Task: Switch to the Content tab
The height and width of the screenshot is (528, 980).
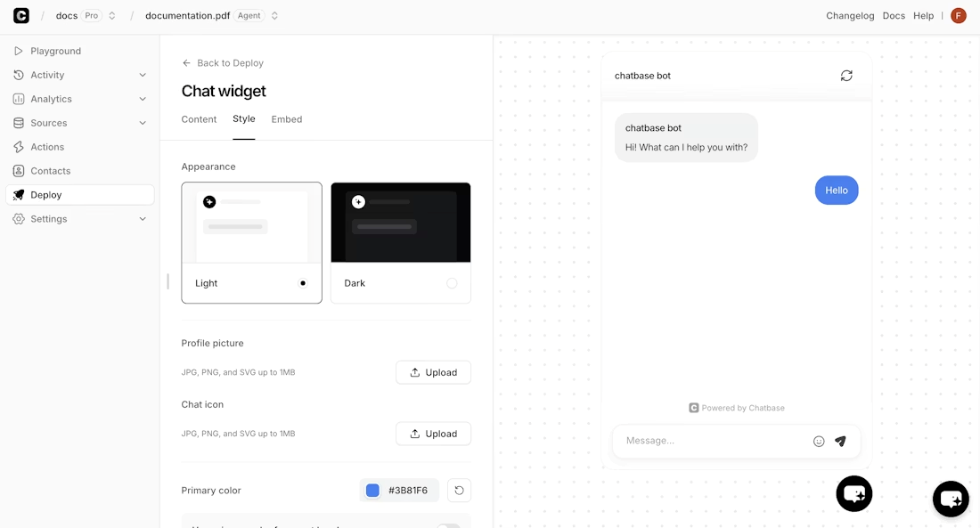Action: pyautogui.click(x=199, y=119)
